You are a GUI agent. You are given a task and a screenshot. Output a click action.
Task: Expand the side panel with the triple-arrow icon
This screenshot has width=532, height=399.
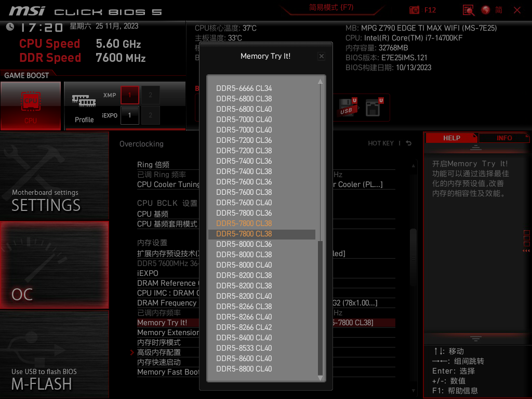coord(526,251)
